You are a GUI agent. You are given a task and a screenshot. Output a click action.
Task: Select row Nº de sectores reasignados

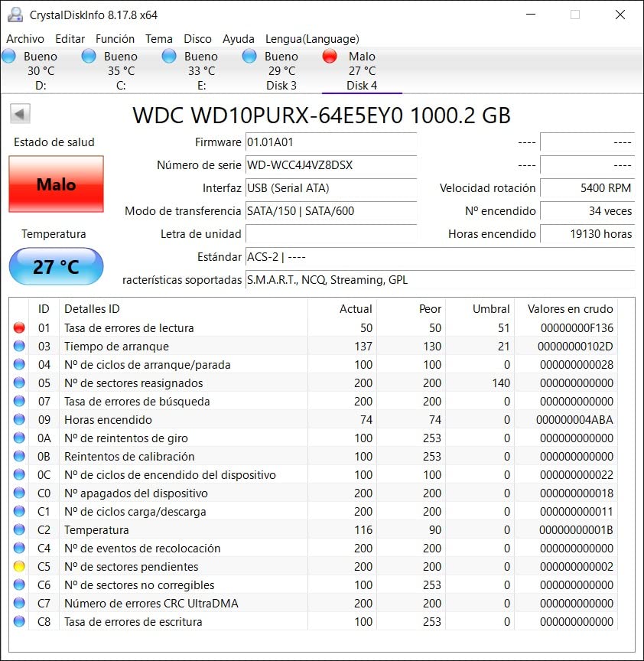point(313,383)
